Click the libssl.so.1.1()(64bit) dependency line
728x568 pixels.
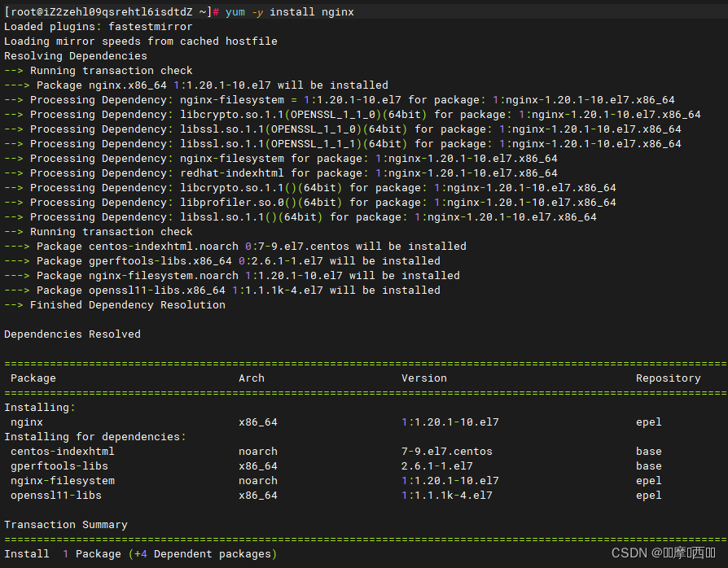(300, 217)
